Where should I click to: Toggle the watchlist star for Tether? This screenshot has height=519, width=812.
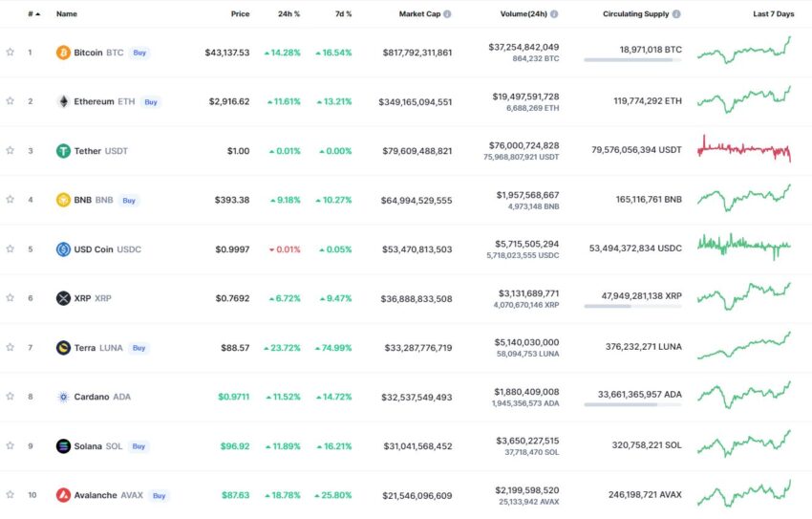coord(10,150)
